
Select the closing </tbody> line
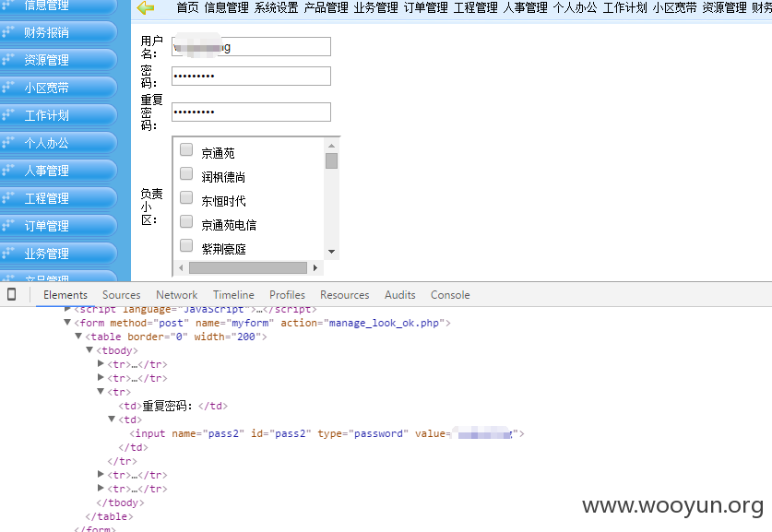tap(120, 502)
